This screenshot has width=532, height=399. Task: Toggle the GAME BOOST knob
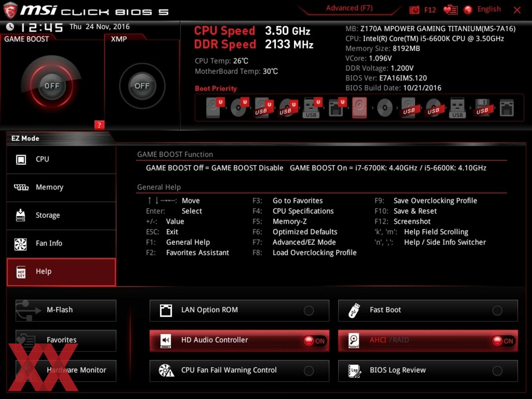click(x=52, y=86)
